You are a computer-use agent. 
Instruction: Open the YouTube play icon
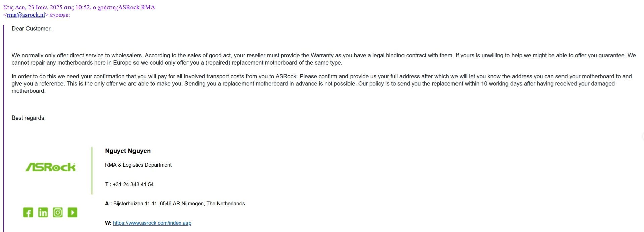[72, 213]
